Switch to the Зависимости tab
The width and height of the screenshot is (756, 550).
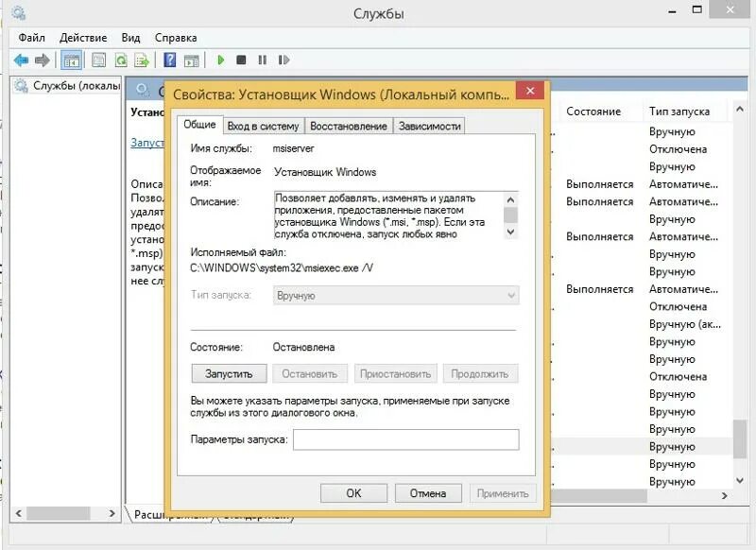tap(430, 127)
